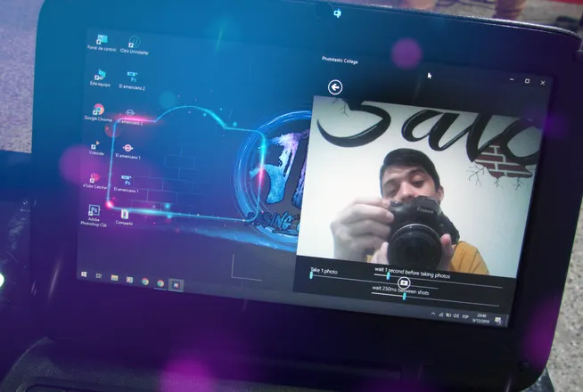This screenshot has height=392, width=583.
Task: Open the aTube Catcher desktop shortcut
Action: click(95, 181)
